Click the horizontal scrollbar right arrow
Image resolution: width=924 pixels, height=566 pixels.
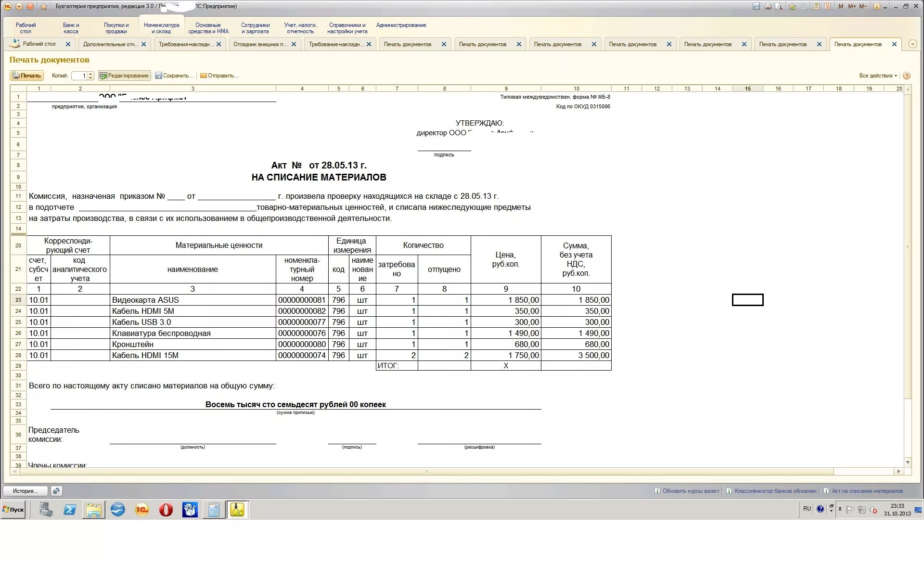pyautogui.click(x=898, y=472)
